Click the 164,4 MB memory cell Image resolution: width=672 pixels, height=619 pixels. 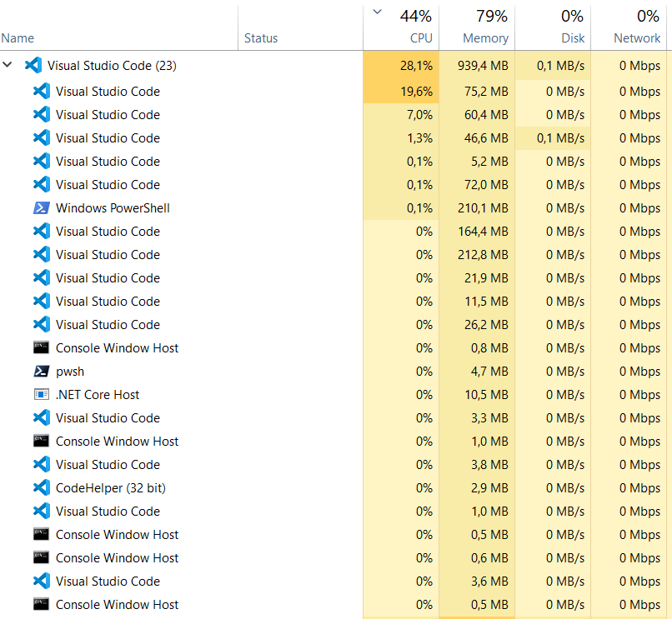[x=477, y=232]
